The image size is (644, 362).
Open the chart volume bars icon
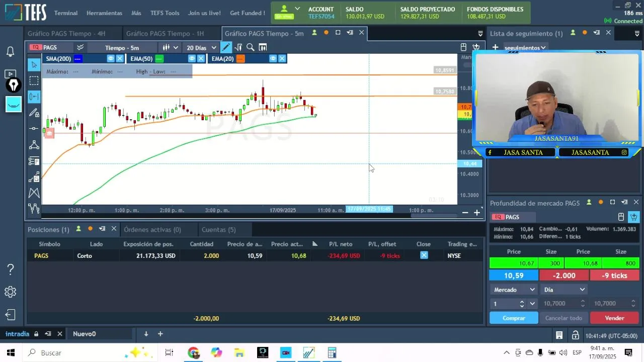(263, 47)
